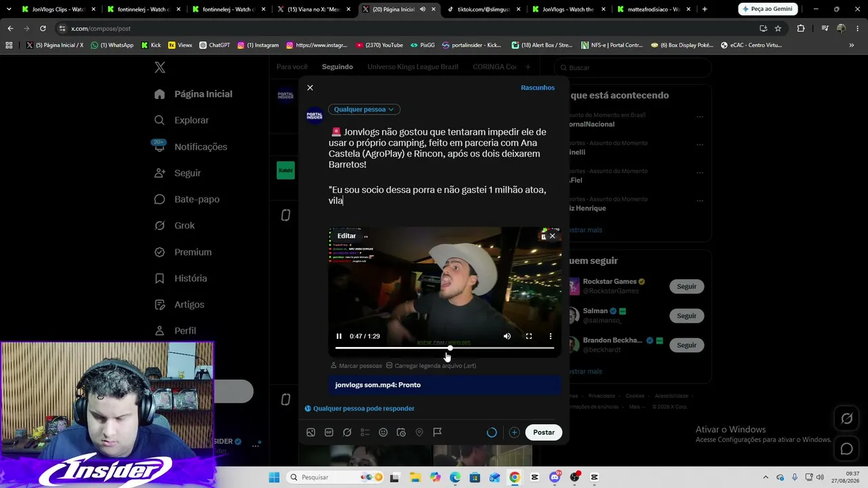Reload the page in Chrome
The height and width of the screenshot is (488, 868).
(43, 28)
